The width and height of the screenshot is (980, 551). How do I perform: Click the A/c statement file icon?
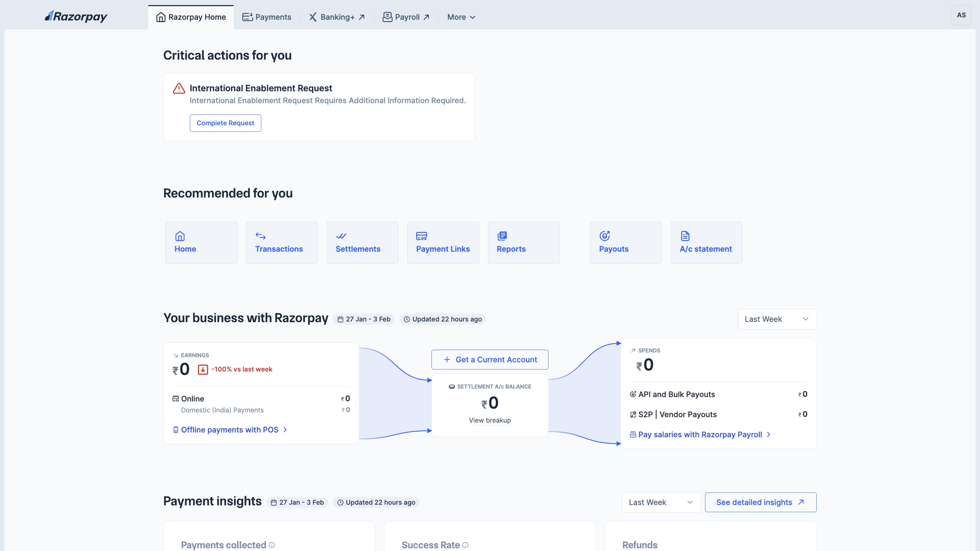[x=685, y=236]
